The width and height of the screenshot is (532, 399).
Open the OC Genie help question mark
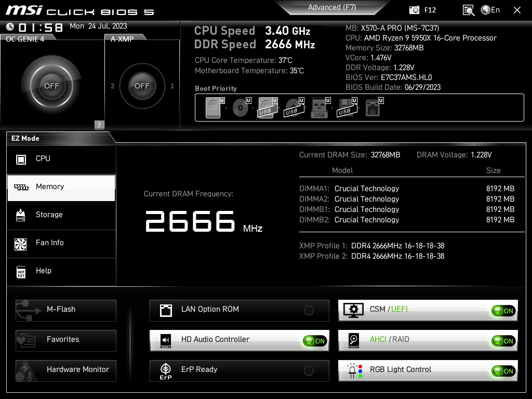tap(99, 125)
